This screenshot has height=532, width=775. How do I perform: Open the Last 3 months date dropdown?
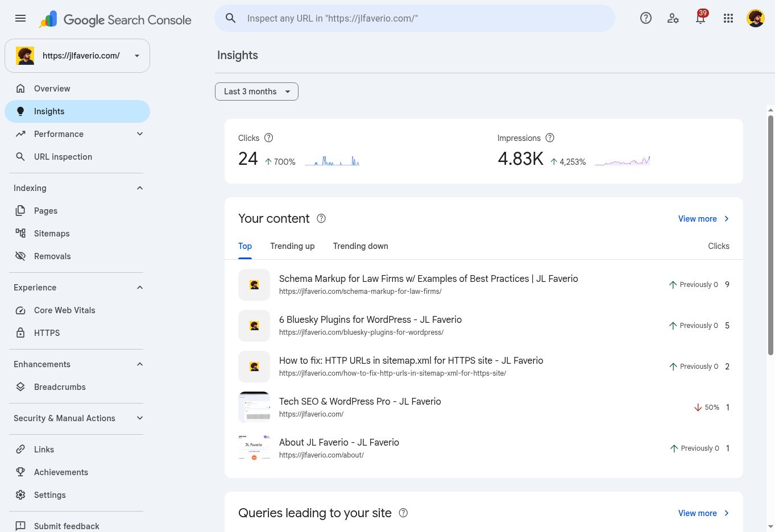[x=256, y=92]
